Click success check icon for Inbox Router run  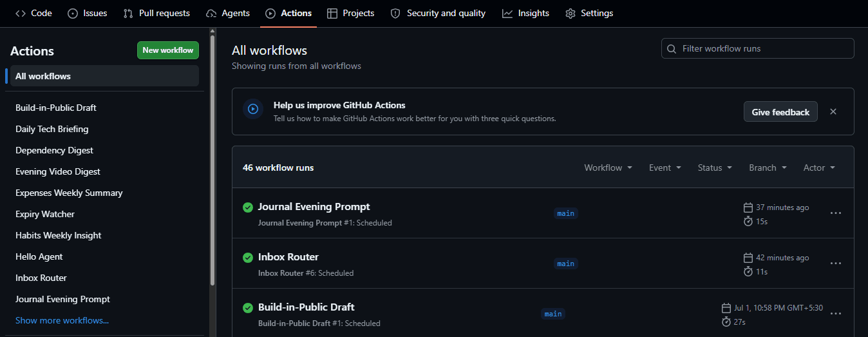[x=248, y=258]
